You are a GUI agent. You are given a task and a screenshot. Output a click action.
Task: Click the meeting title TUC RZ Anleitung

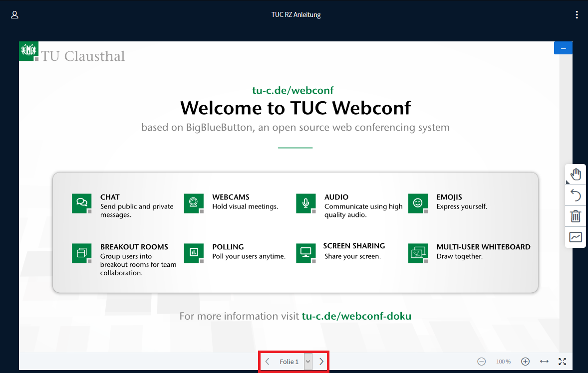(x=295, y=15)
